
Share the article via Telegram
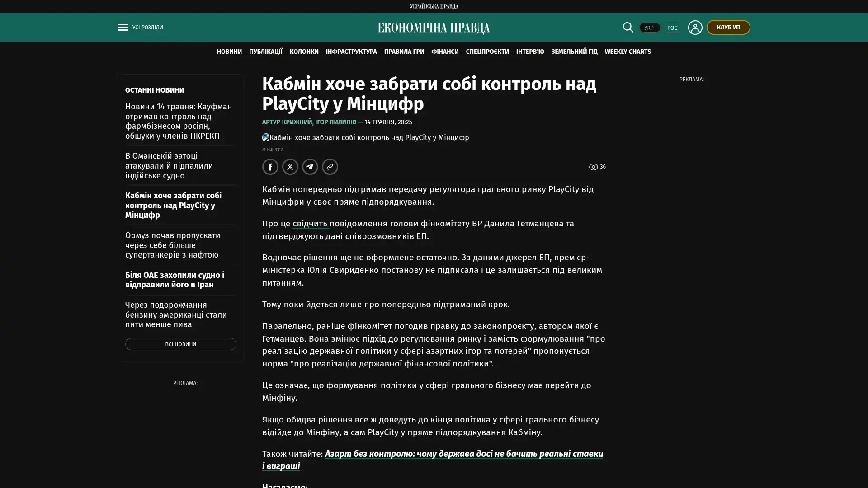tap(310, 167)
